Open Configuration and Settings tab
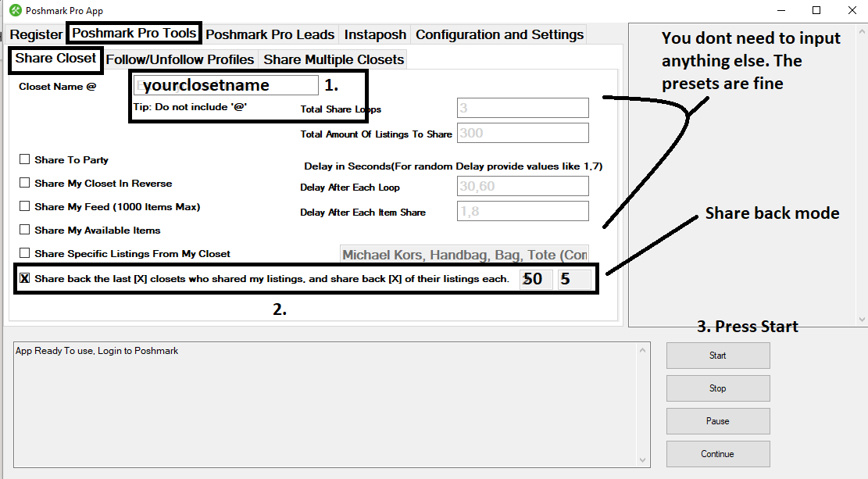 pos(499,34)
